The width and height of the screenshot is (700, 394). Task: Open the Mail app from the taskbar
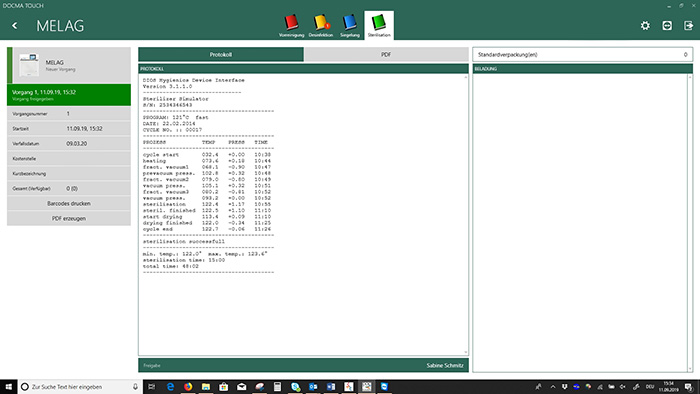coord(242,387)
